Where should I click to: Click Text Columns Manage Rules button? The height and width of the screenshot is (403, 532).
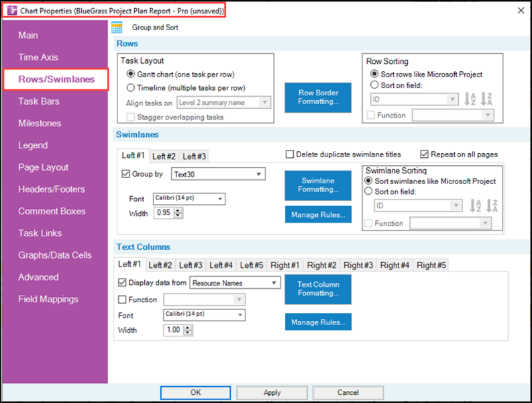(x=318, y=322)
